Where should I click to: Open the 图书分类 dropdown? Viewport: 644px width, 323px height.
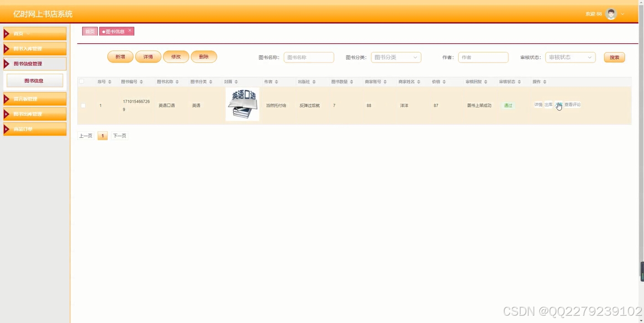coord(396,57)
